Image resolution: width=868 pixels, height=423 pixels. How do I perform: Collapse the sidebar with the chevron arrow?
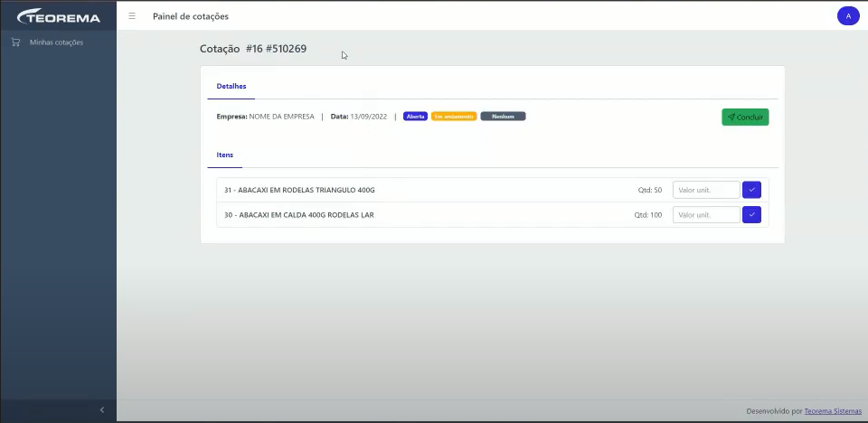[102, 409]
